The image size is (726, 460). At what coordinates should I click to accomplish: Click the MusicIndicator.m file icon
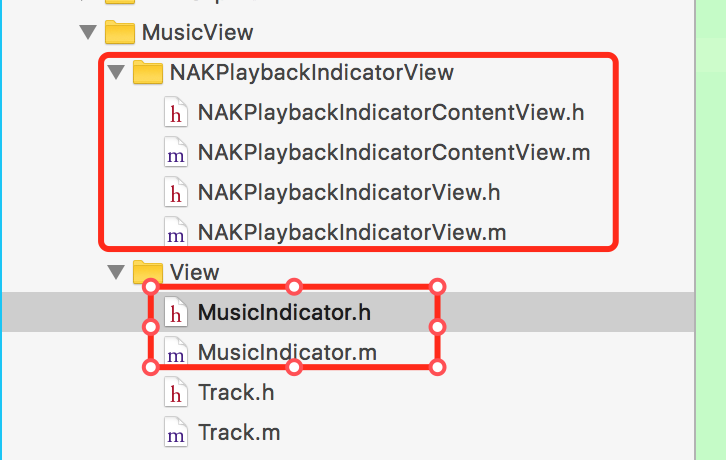pyautogui.click(x=176, y=353)
